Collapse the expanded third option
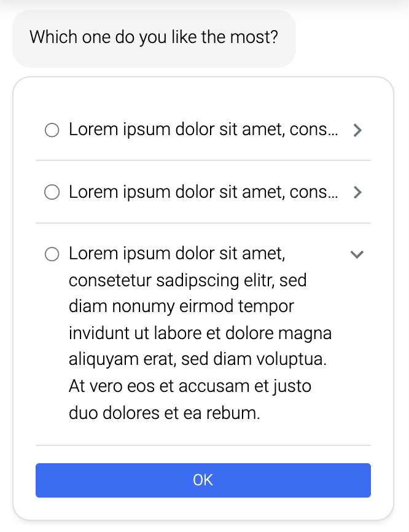This screenshot has width=409, height=532. click(x=356, y=254)
